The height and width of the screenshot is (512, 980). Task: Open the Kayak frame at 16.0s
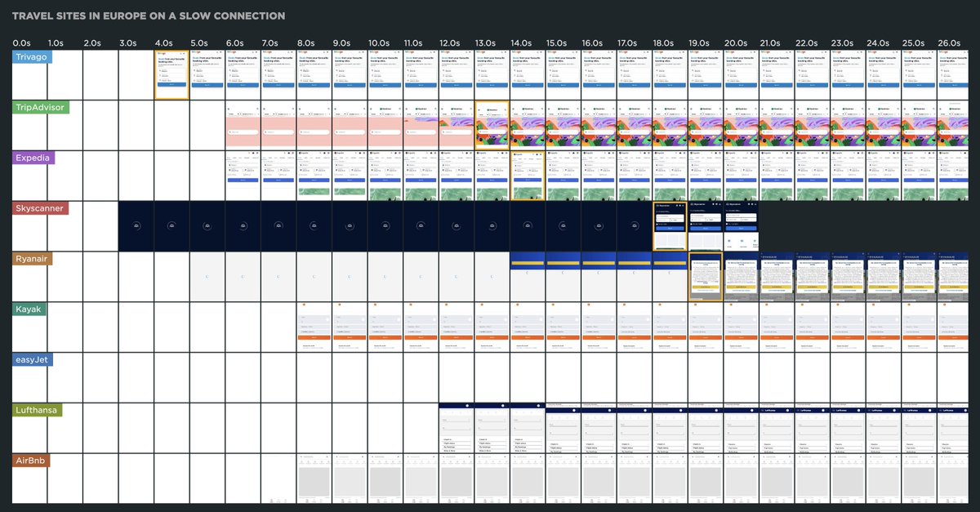pos(599,327)
